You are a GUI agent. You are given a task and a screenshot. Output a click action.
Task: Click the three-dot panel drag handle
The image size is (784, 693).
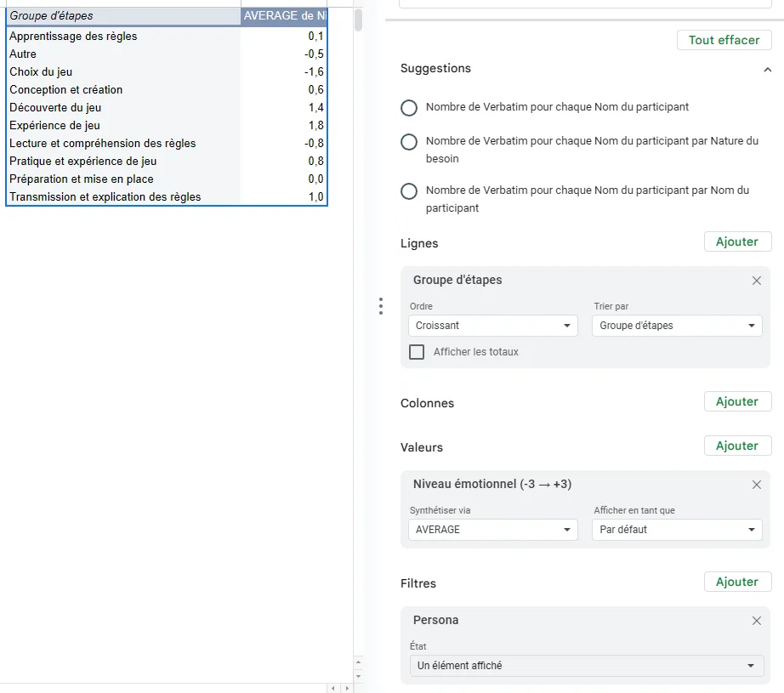tap(381, 306)
